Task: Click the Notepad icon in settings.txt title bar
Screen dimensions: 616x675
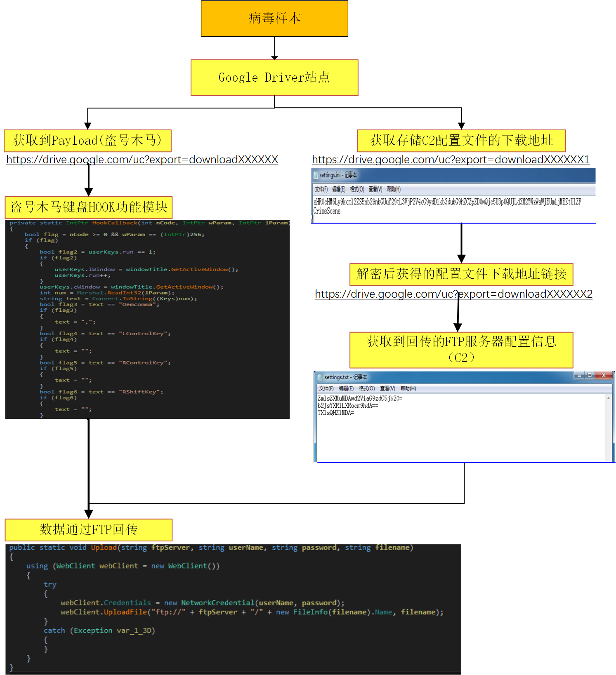Action: click(320, 377)
